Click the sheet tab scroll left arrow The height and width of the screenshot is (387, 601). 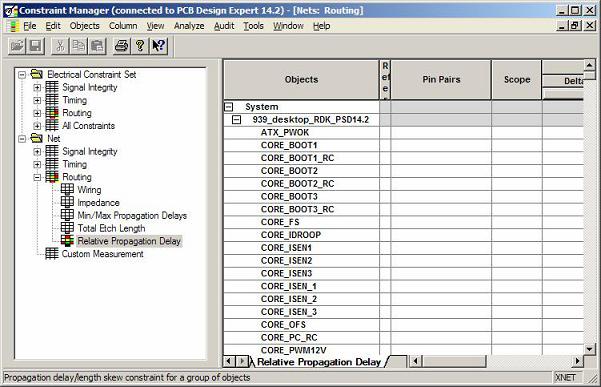pyautogui.click(x=229, y=361)
